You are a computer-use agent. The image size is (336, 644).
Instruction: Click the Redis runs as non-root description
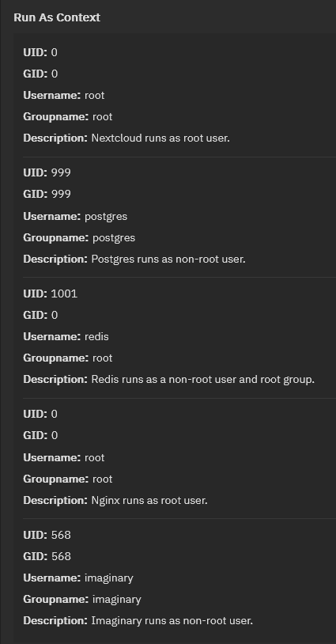point(202,379)
